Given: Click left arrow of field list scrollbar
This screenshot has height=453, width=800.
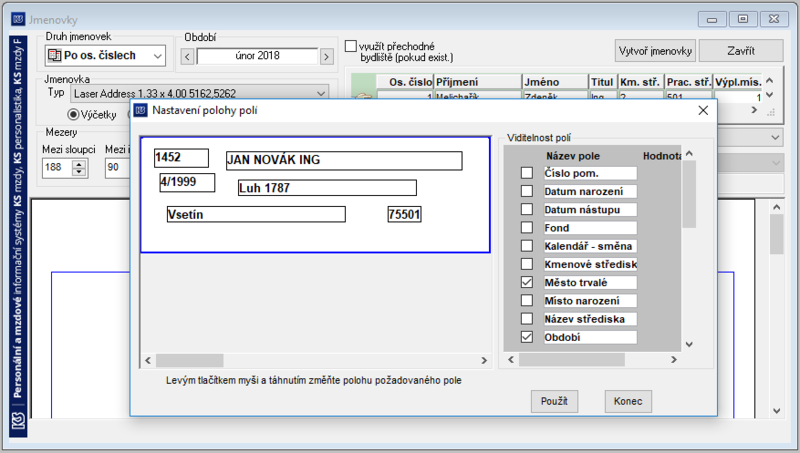Looking at the screenshot, I should (511, 360).
